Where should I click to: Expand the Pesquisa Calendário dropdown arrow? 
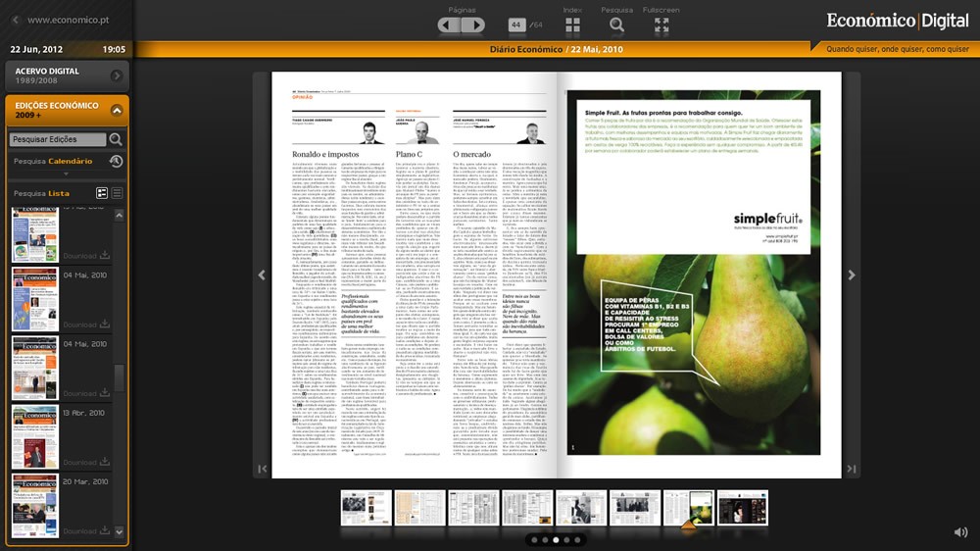click(66, 174)
